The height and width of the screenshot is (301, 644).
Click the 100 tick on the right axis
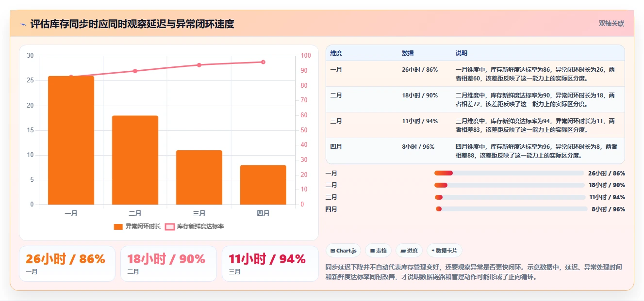[x=306, y=56]
